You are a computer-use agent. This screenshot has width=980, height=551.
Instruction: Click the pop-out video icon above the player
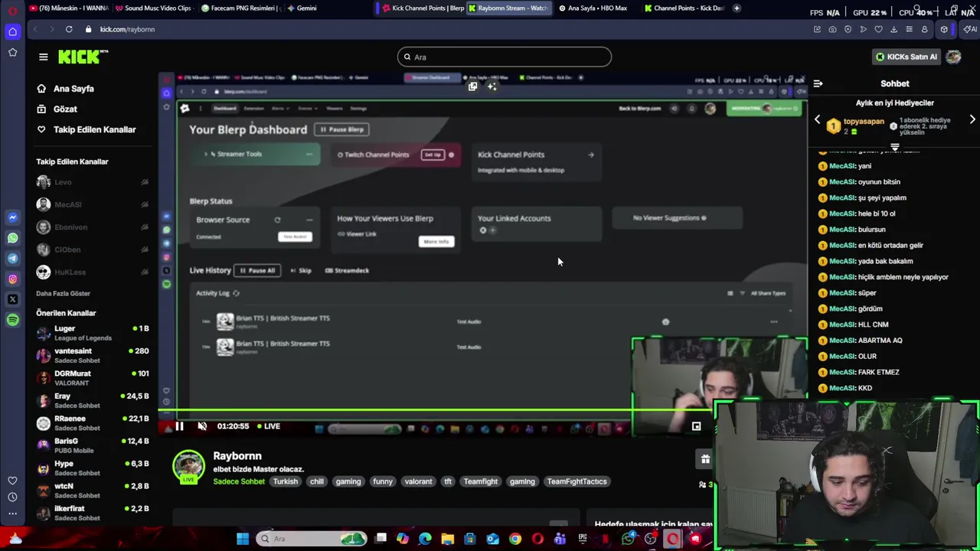[472, 86]
